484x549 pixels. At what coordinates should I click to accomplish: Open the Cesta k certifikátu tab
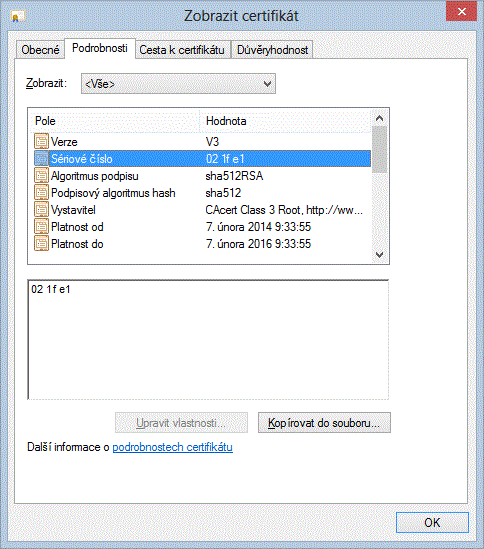point(182,50)
